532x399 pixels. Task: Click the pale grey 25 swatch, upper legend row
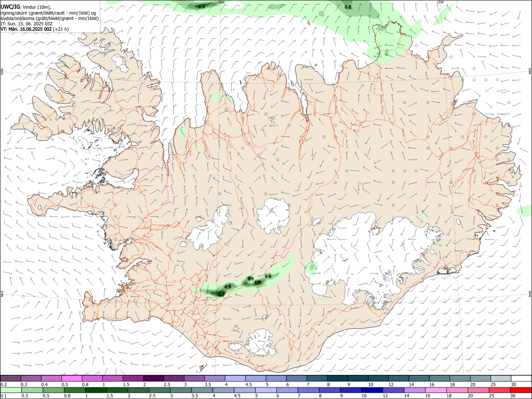coord(501,378)
